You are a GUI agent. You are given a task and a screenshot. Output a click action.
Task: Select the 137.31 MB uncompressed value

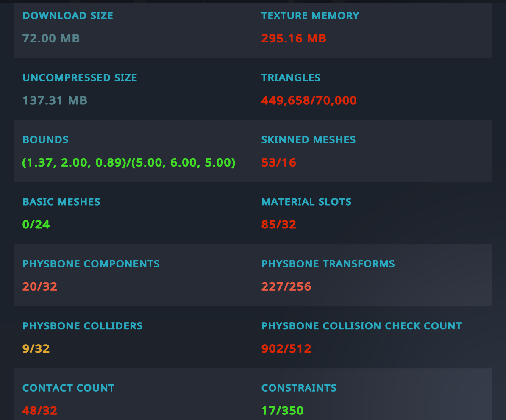tap(55, 101)
